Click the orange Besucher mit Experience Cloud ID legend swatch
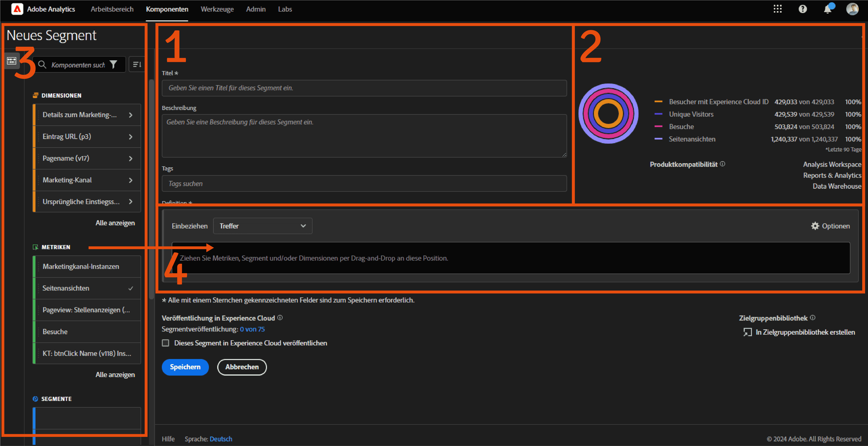 click(x=658, y=101)
